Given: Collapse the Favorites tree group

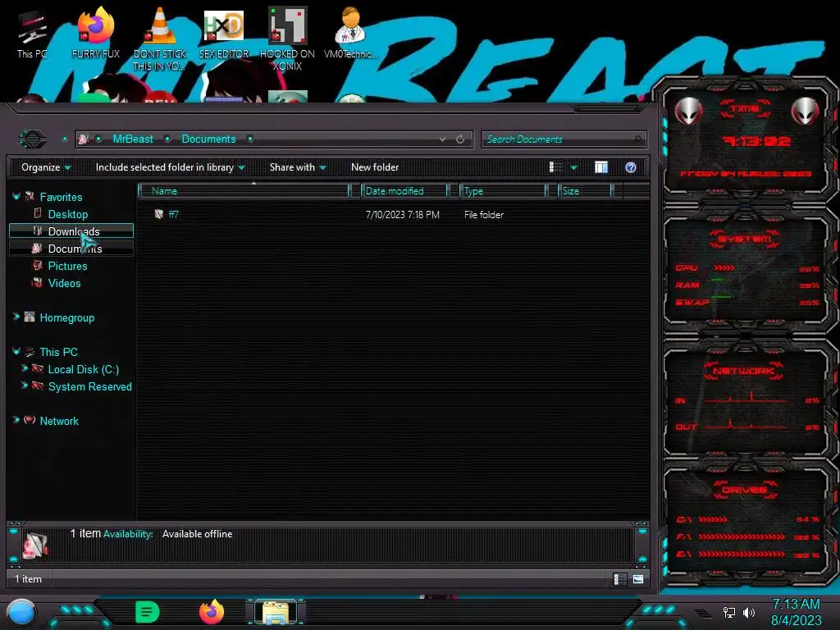Looking at the screenshot, I should [16, 197].
